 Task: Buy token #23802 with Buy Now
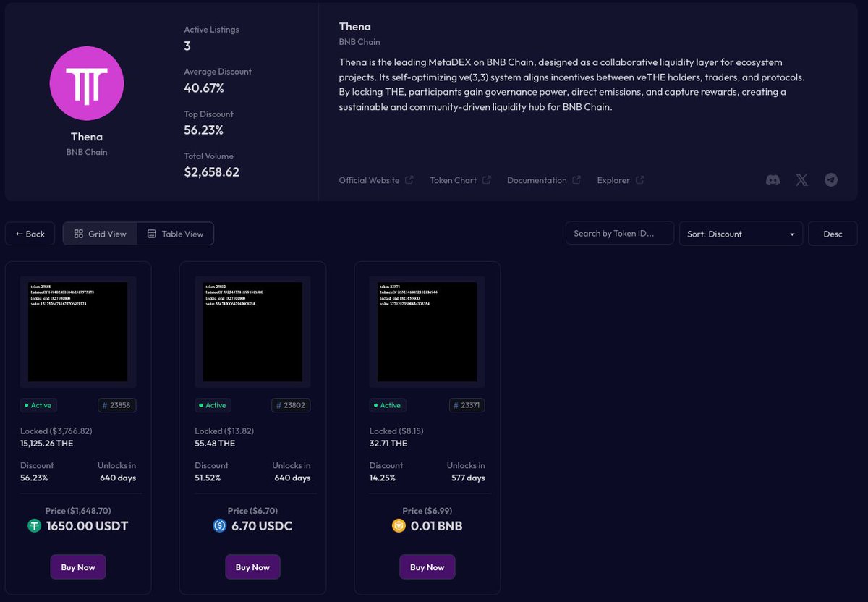(x=252, y=567)
